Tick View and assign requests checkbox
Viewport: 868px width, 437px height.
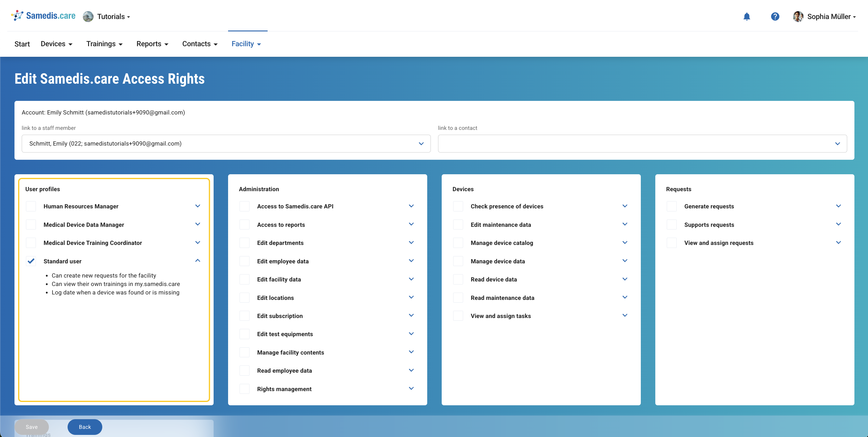pos(672,243)
